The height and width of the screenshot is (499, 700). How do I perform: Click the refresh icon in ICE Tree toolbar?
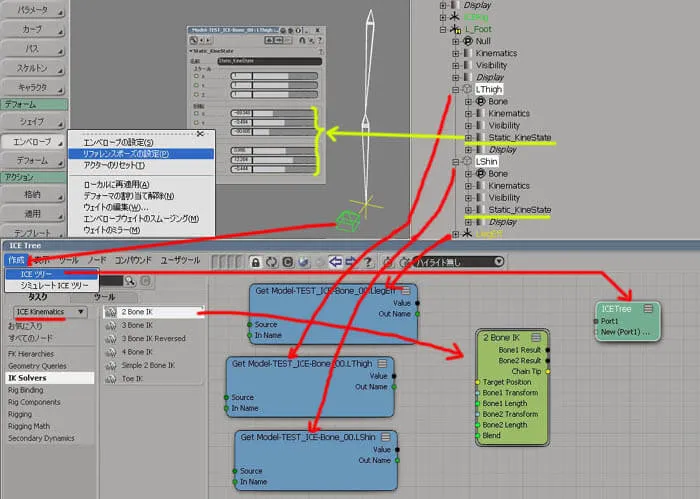tap(271, 262)
